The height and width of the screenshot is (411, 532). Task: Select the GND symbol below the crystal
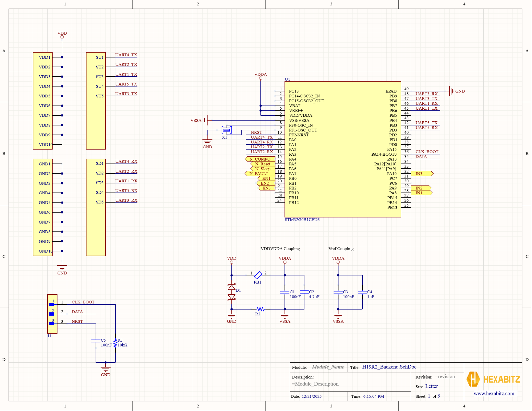click(x=207, y=140)
